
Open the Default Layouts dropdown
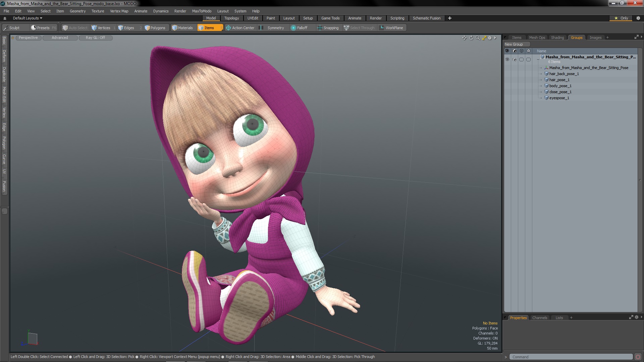point(28,18)
